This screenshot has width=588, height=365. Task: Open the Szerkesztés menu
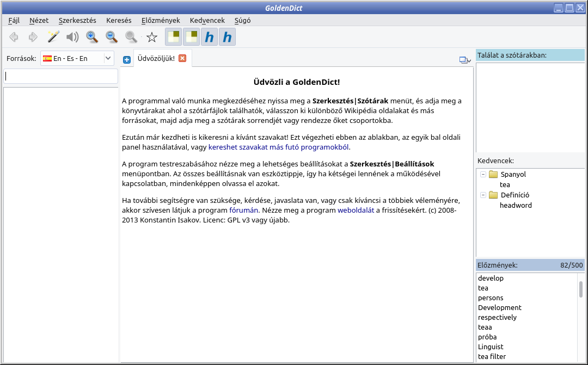77,20
